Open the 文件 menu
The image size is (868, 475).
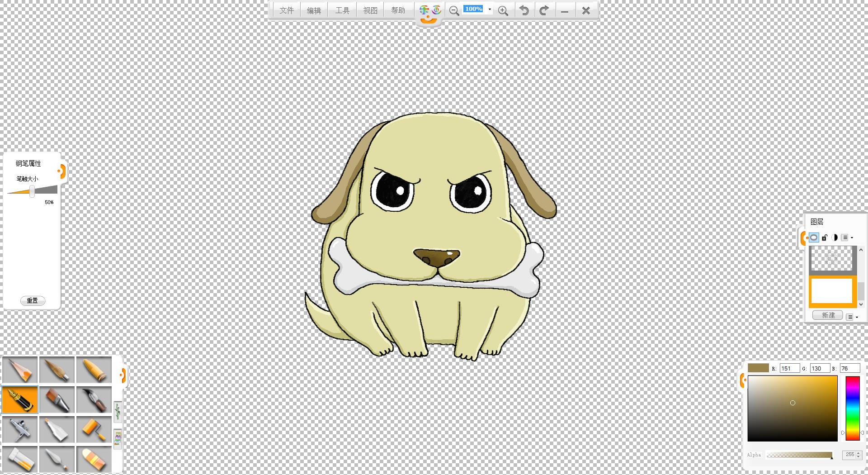pos(287,10)
